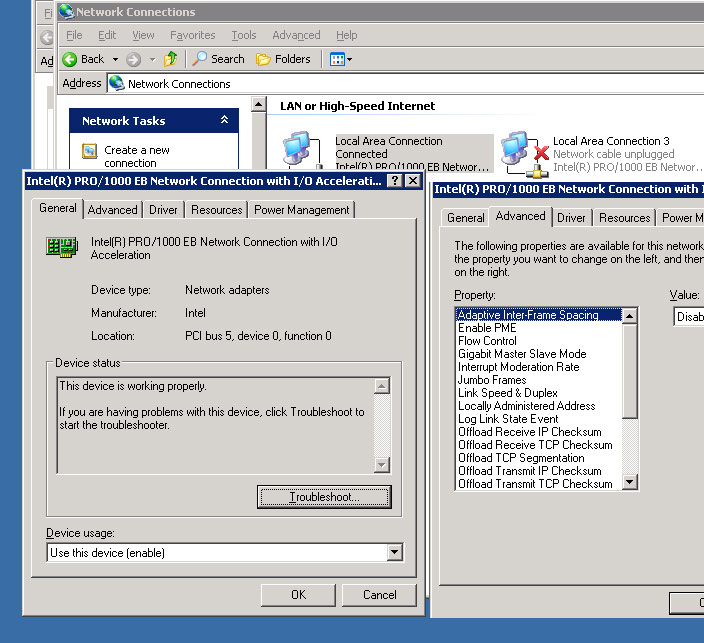Select Jumbo Frames in Property list
Screen dimensions: 704x643
tap(491, 380)
